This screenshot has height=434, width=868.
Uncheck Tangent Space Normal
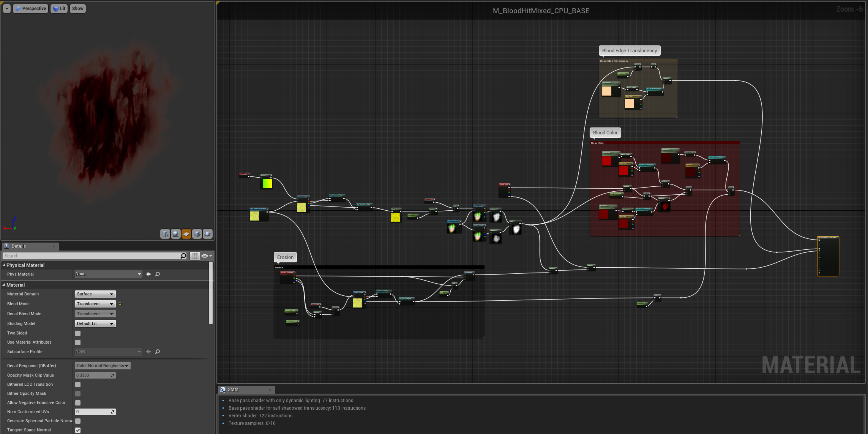tap(78, 430)
